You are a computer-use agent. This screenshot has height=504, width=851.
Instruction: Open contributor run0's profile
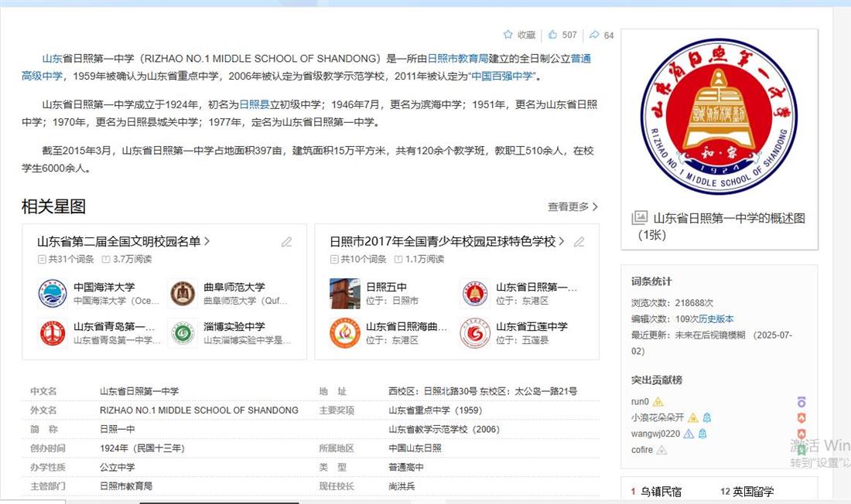(x=640, y=402)
